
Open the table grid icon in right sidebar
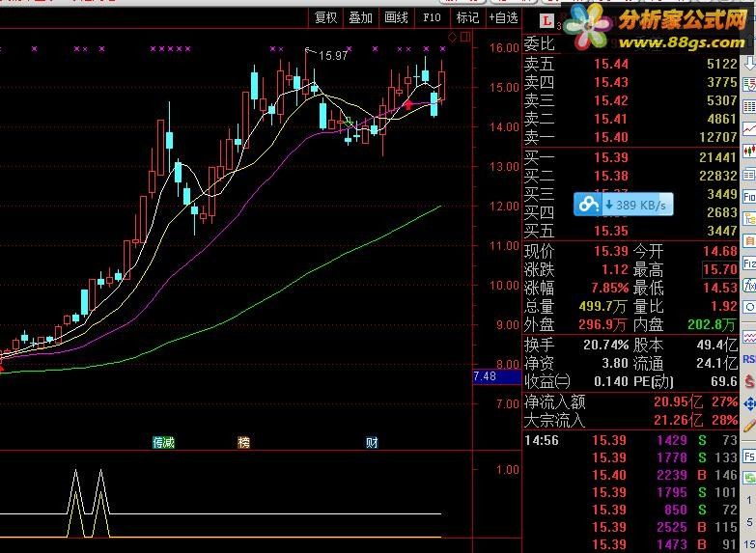[x=749, y=107]
